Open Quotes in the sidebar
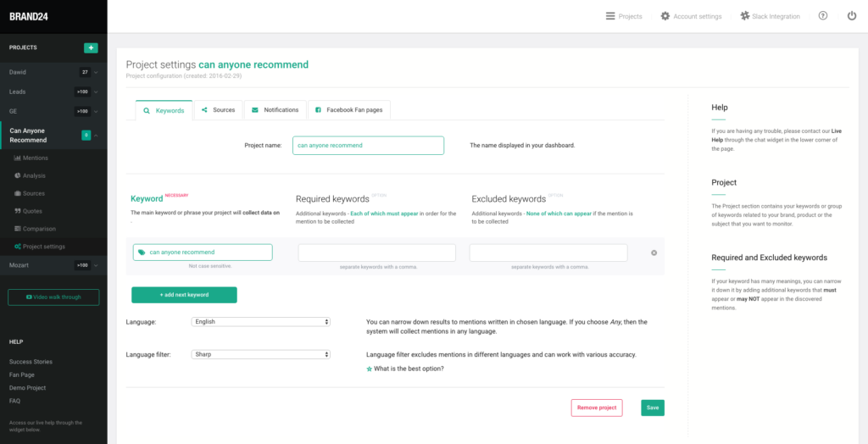 32,211
